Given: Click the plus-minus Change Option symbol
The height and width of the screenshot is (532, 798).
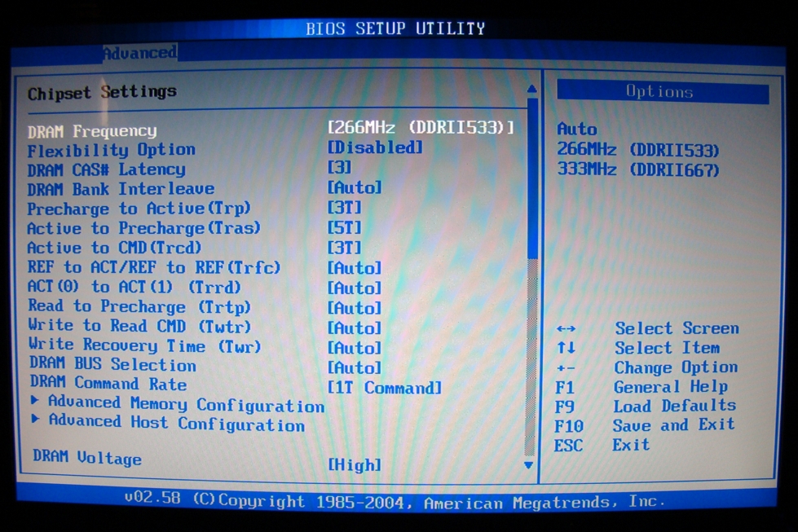Looking at the screenshot, I should pyautogui.click(x=566, y=368).
